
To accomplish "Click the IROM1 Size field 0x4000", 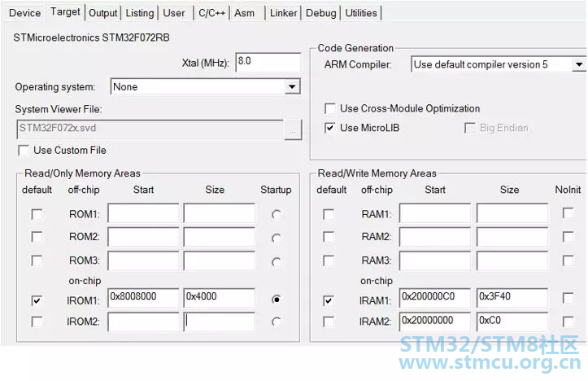I will (x=220, y=298).
